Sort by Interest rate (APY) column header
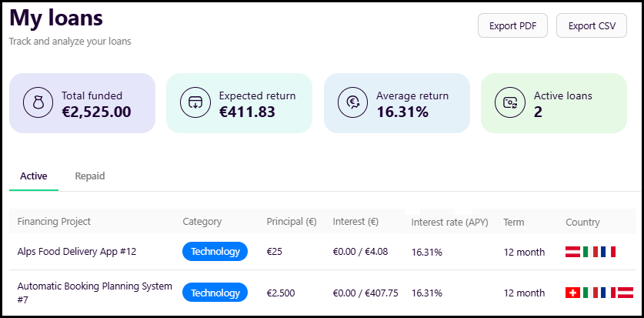The height and width of the screenshot is (318, 644). 450,223
